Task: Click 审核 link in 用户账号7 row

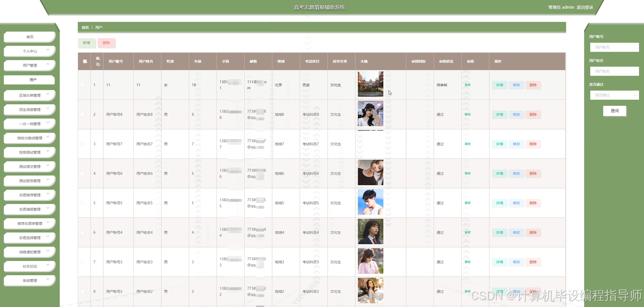Action: point(467,144)
